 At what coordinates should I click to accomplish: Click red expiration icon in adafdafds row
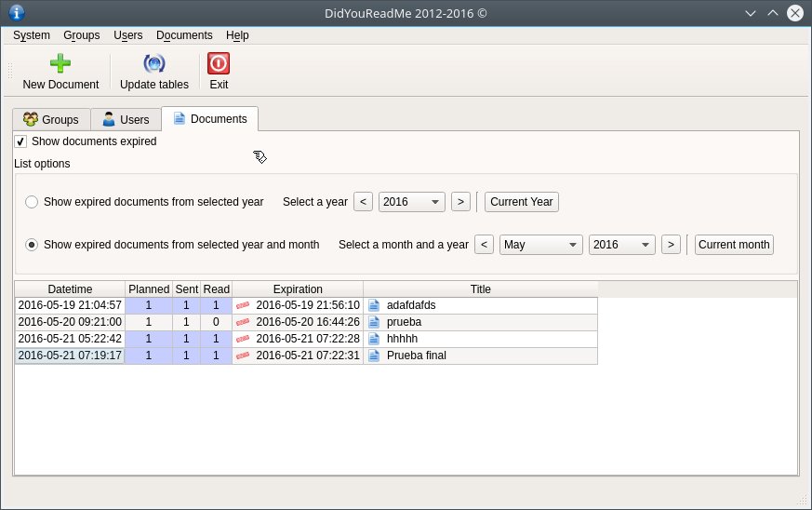tap(243, 305)
